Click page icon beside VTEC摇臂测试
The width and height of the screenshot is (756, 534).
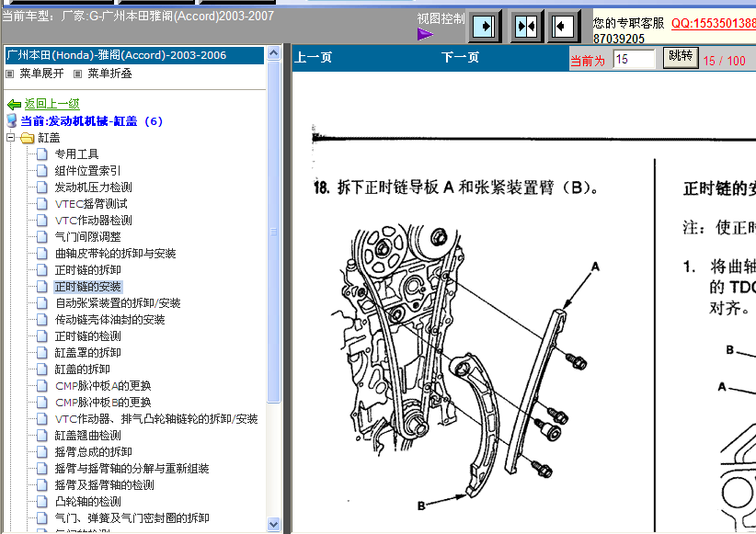click(42, 204)
